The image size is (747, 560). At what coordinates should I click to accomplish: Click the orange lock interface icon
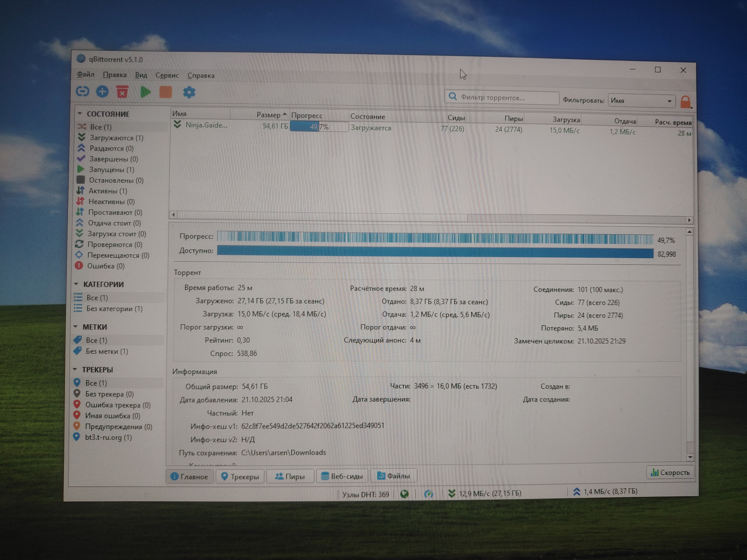pos(685,102)
